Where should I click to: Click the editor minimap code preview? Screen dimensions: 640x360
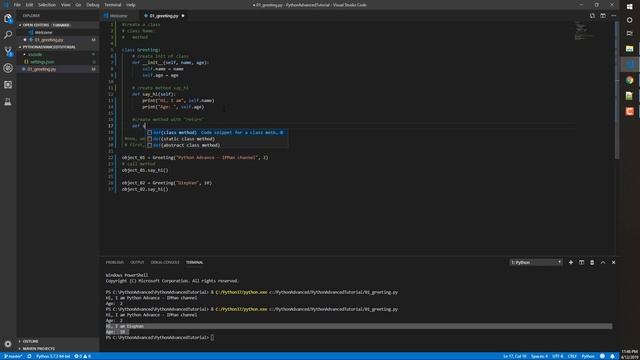pos(583,31)
